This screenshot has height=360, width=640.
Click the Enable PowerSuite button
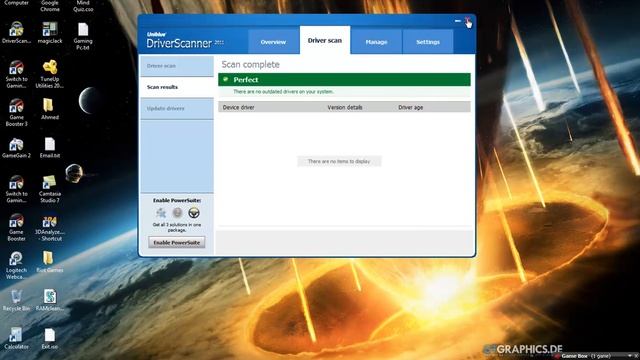pos(176,242)
